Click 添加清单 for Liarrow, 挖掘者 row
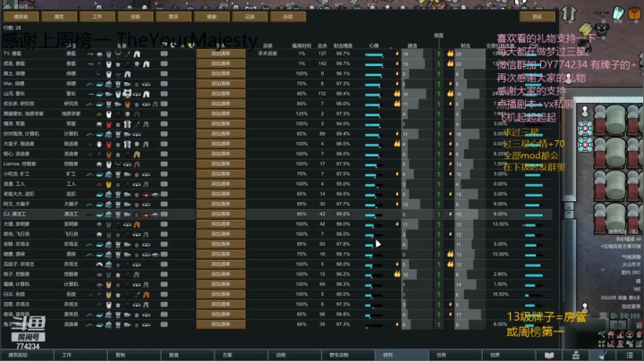This screenshot has height=361, width=644. [221, 164]
